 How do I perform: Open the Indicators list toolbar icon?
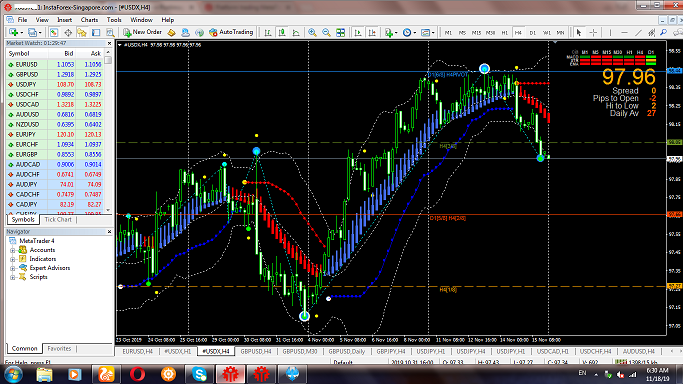click(x=388, y=33)
